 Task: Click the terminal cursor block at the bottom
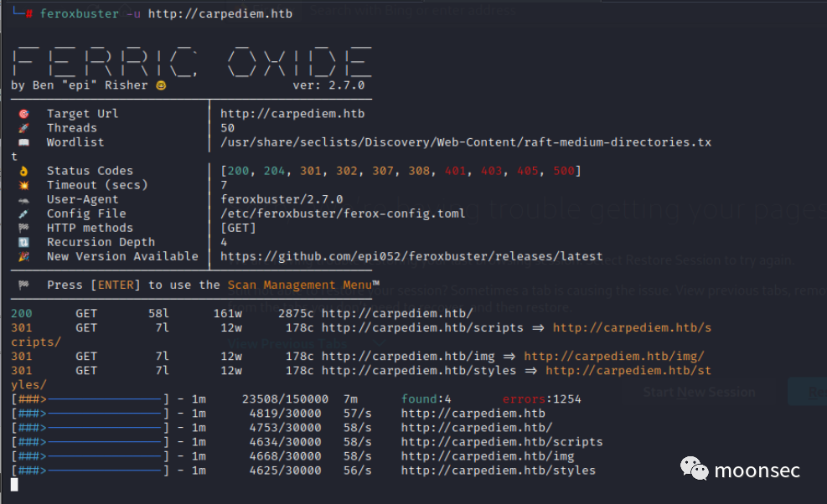(x=15, y=485)
